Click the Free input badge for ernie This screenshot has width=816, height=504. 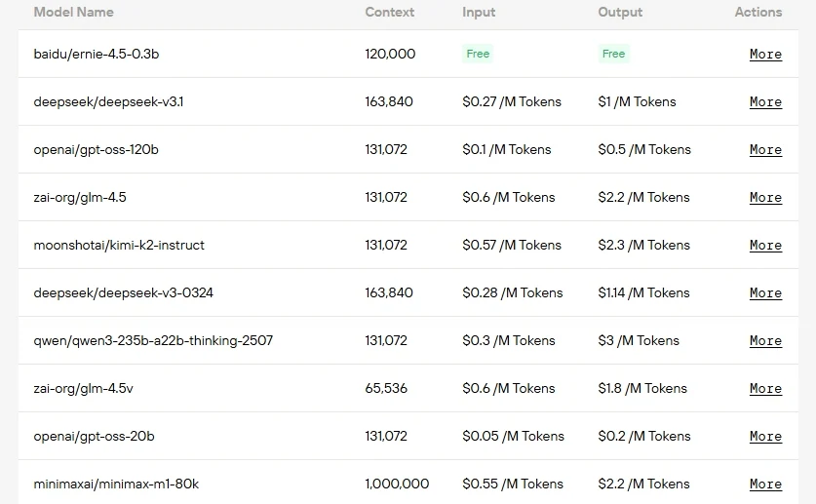pos(478,54)
